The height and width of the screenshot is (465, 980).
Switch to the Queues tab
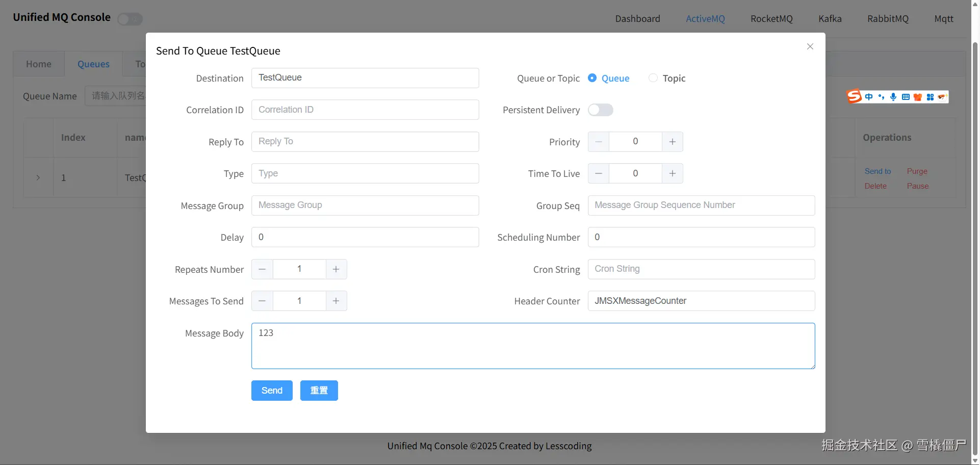pyautogui.click(x=93, y=64)
